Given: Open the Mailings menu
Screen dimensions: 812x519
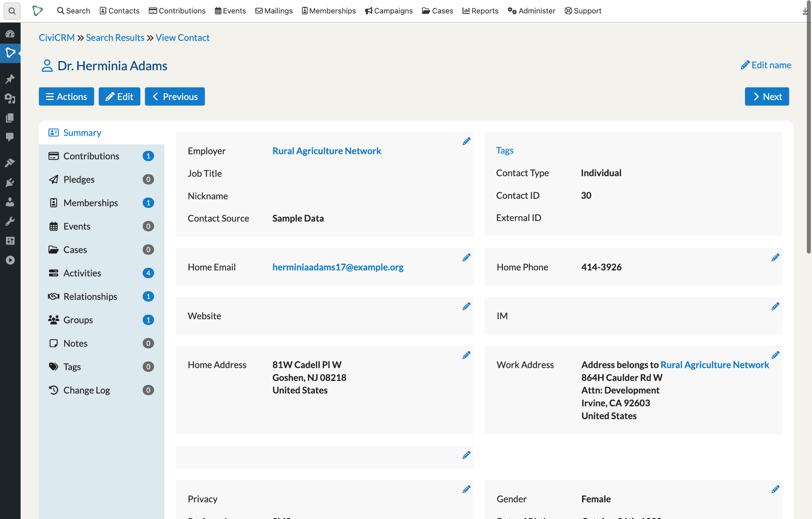Looking at the screenshot, I should pos(274,11).
